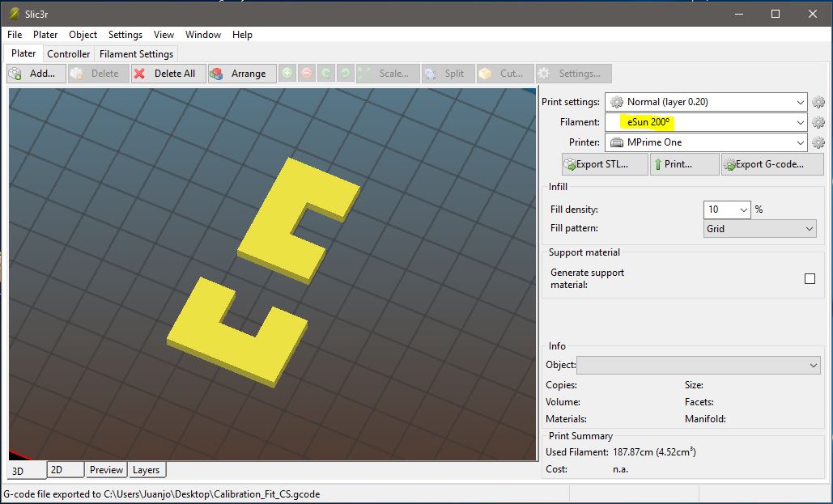Open the Object menu
The height and width of the screenshot is (504, 833).
click(x=83, y=35)
